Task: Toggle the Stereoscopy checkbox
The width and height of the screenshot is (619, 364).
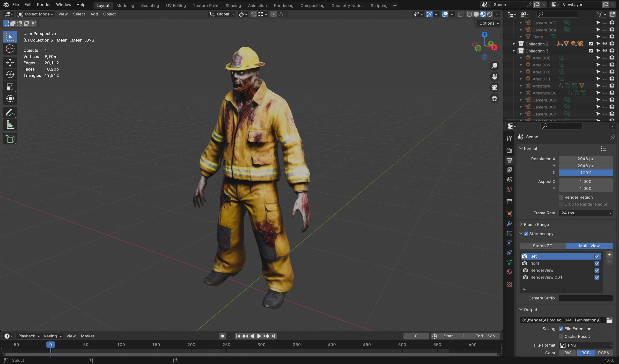Action: point(526,234)
